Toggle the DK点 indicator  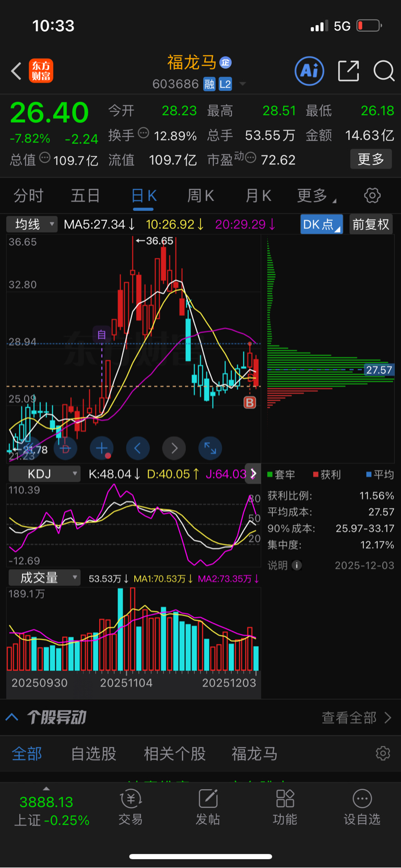pyautogui.click(x=322, y=224)
